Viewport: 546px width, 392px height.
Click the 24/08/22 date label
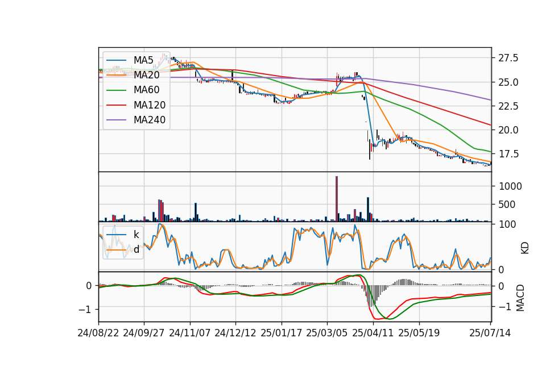tap(98, 333)
